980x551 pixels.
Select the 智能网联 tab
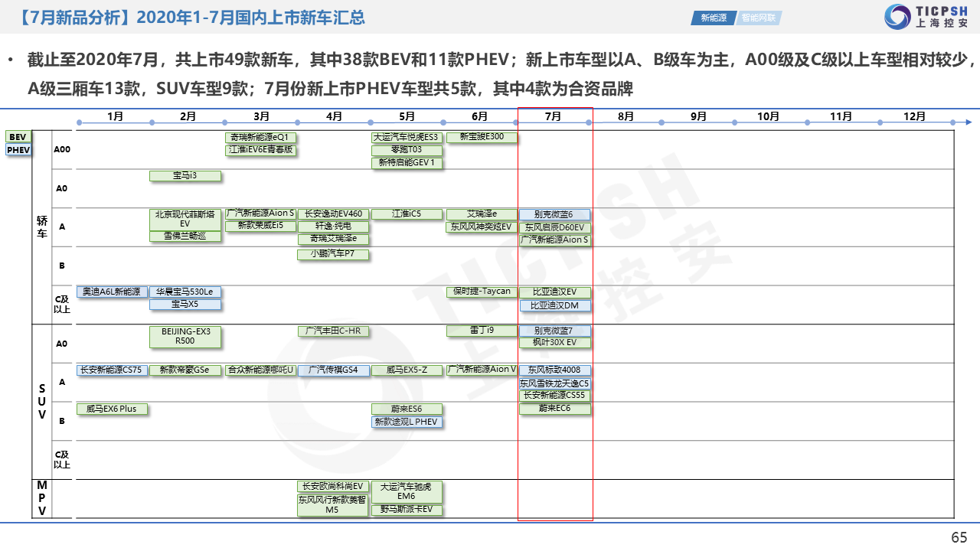760,18
